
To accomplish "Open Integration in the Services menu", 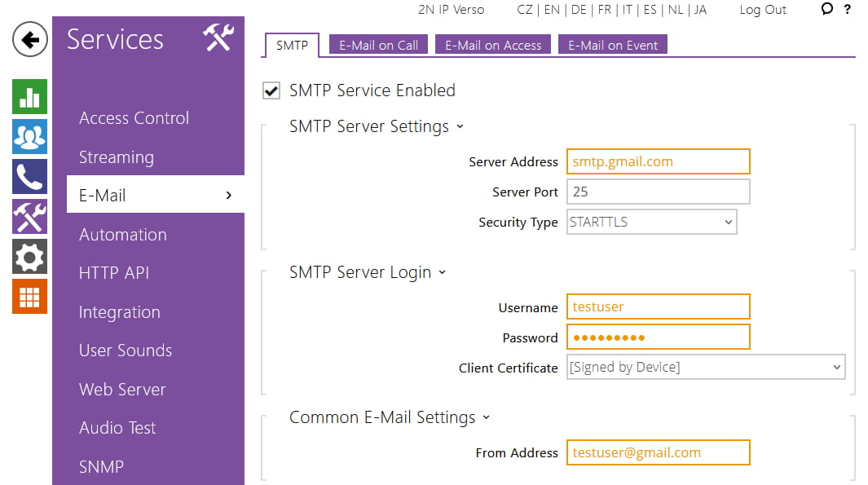I will pyautogui.click(x=120, y=312).
